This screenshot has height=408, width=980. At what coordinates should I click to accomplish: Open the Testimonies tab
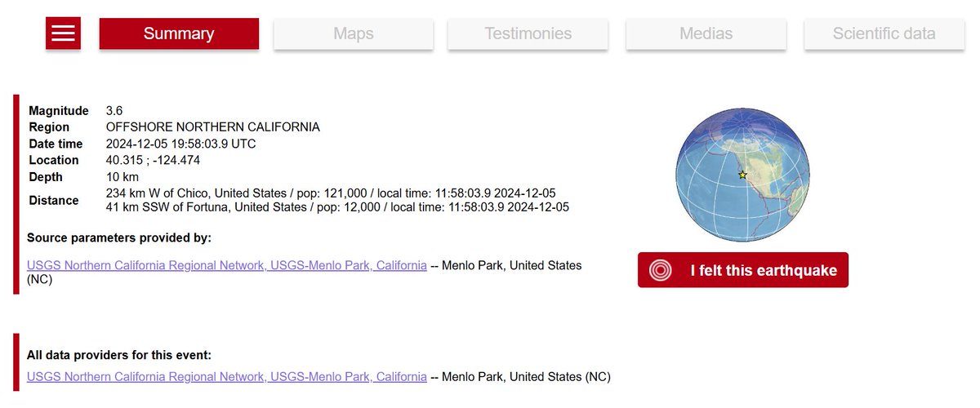(528, 33)
